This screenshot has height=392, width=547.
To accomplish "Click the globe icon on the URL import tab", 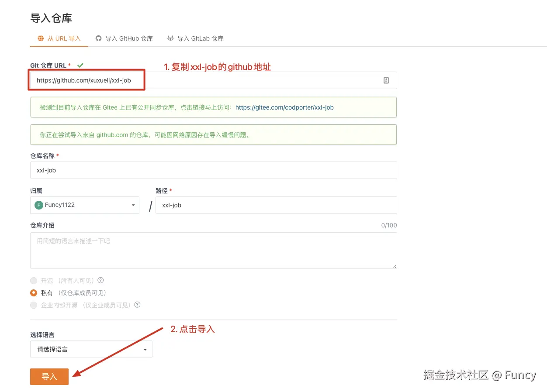I will coord(41,38).
